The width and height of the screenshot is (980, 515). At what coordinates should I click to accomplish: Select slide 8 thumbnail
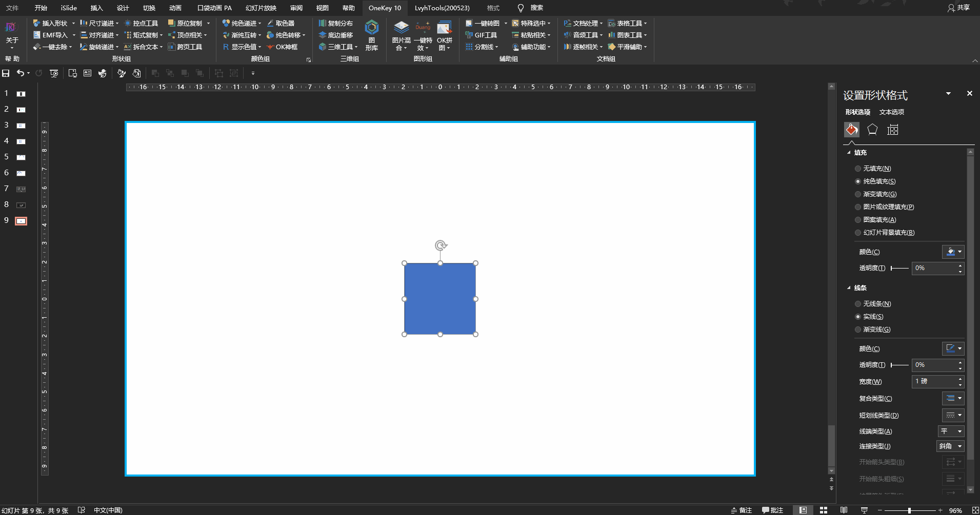[21, 205]
